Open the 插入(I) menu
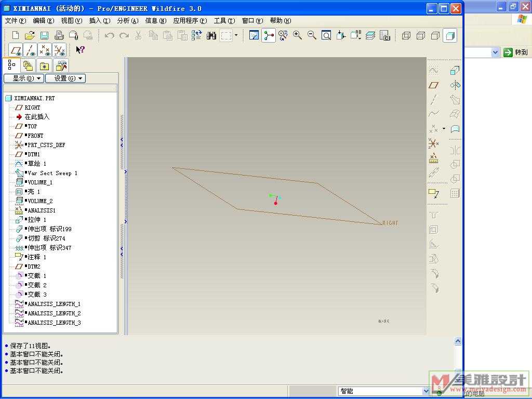Image resolution: width=532 pixels, height=399 pixels. click(x=100, y=21)
